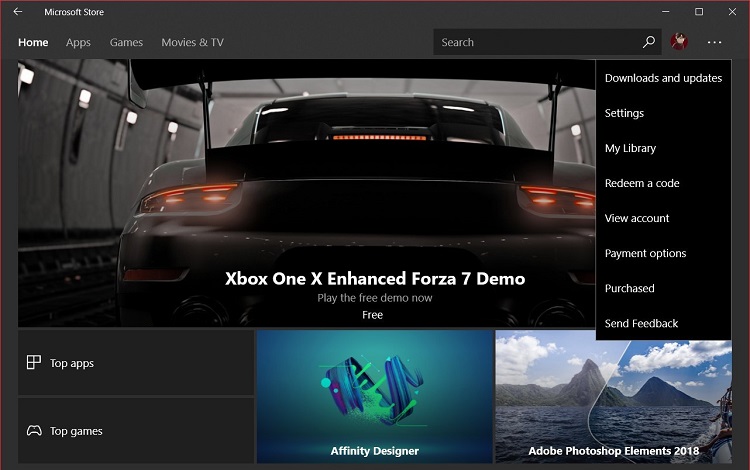The height and width of the screenshot is (470, 750).
Task: Maximize the Microsoft Store window
Action: pos(699,11)
